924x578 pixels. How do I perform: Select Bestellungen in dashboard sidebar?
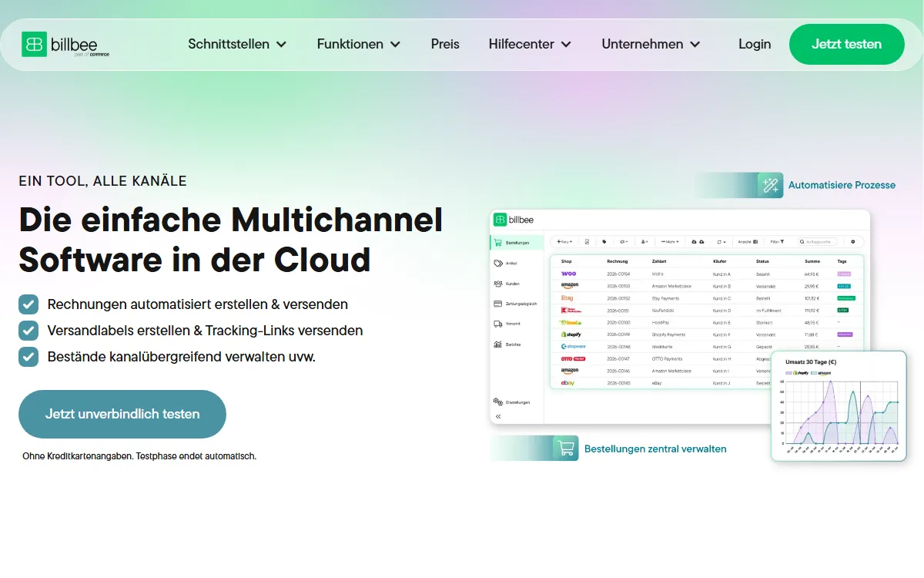tap(516, 243)
